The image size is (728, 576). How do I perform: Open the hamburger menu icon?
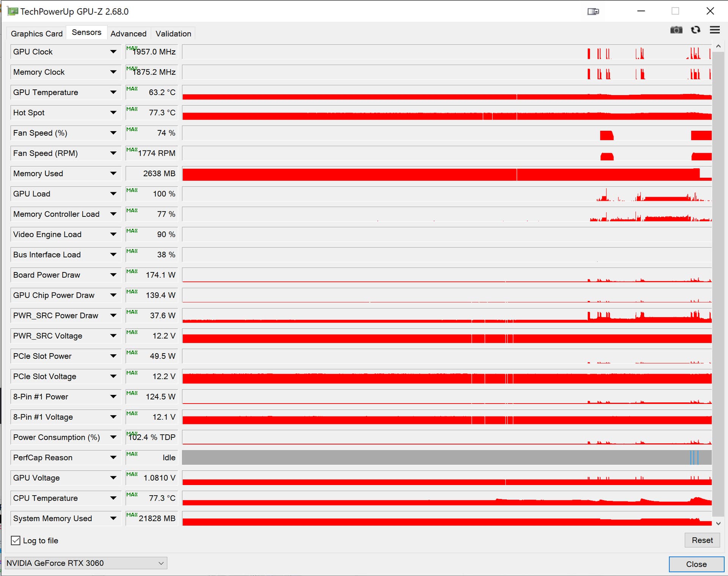point(715,30)
